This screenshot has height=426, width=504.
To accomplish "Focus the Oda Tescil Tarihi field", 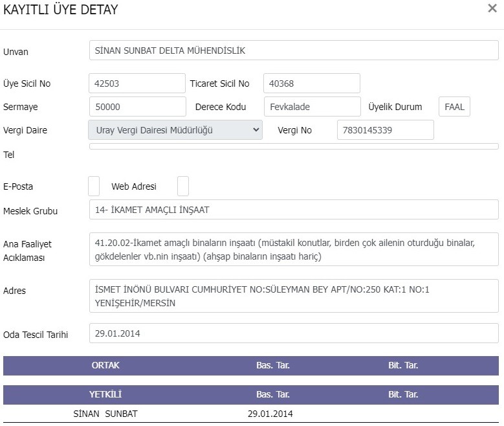I will pos(294,333).
